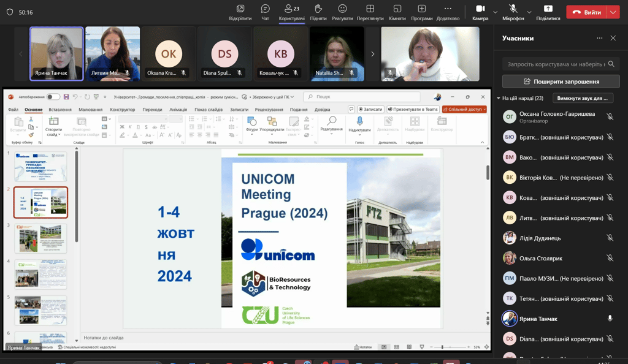Click the Format Painter brush icon
Viewport: 628px width, 364px height.
pos(31,135)
